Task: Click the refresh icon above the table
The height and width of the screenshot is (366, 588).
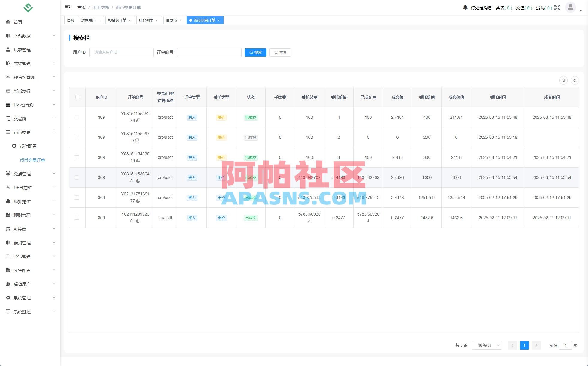Action: pyautogui.click(x=575, y=80)
